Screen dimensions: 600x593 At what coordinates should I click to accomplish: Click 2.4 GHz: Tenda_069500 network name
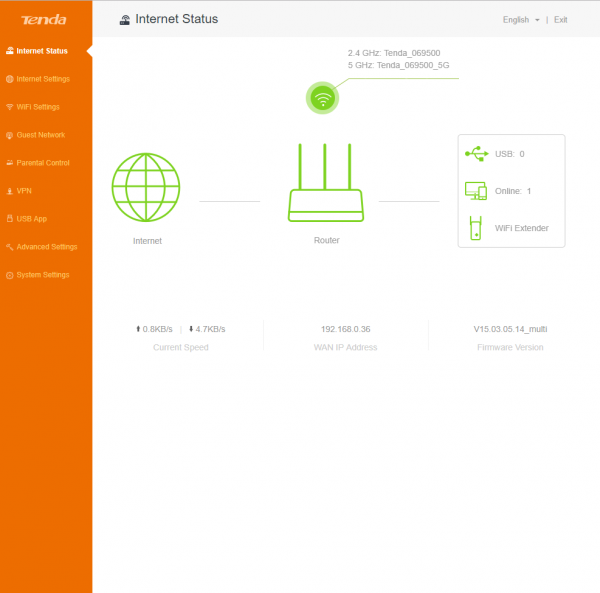(x=394, y=53)
